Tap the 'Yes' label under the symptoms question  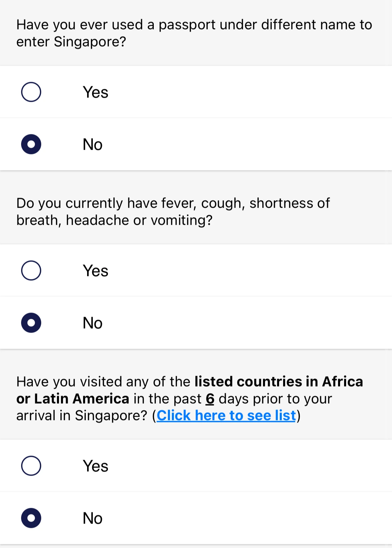click(x=95, y=271)
